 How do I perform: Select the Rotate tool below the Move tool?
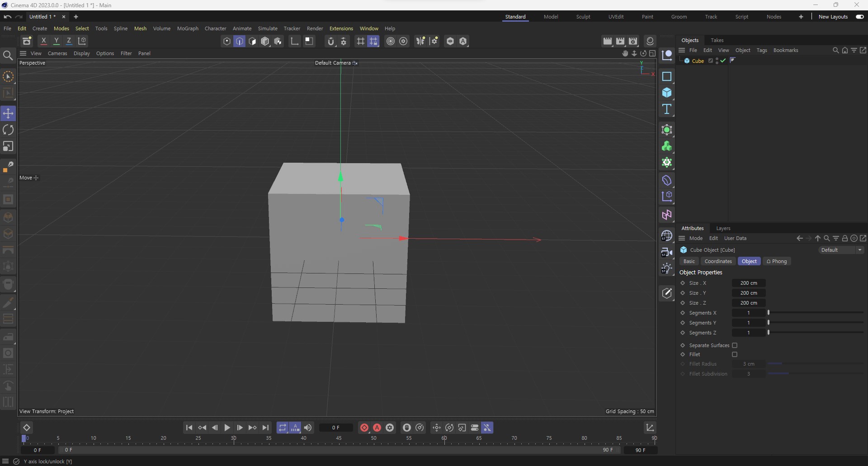[x=8, y=130]
